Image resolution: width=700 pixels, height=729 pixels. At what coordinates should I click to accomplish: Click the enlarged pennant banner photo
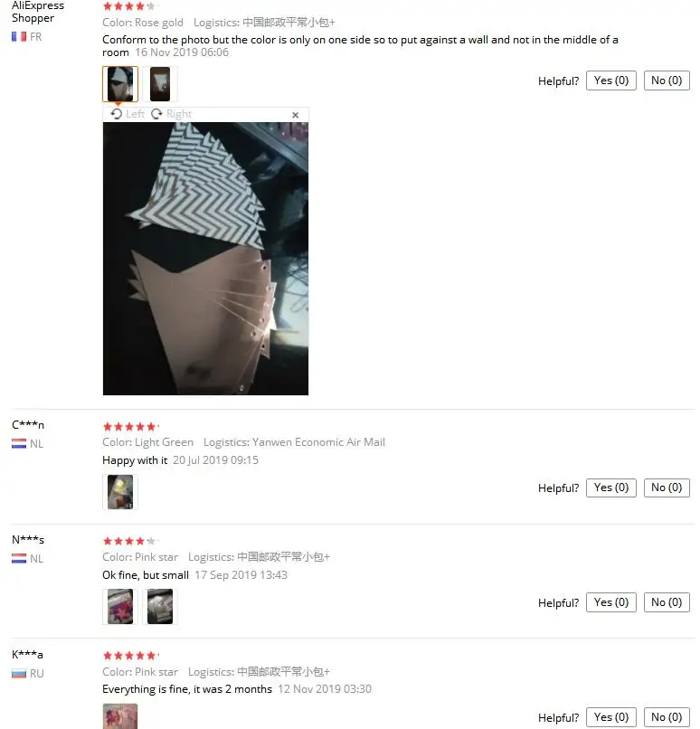pos(205,259)
